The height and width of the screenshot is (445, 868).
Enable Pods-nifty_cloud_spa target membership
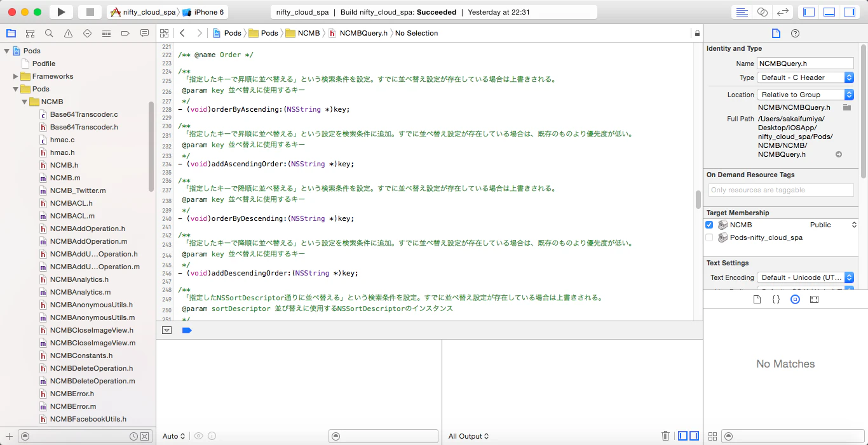[x=709, y=237]
